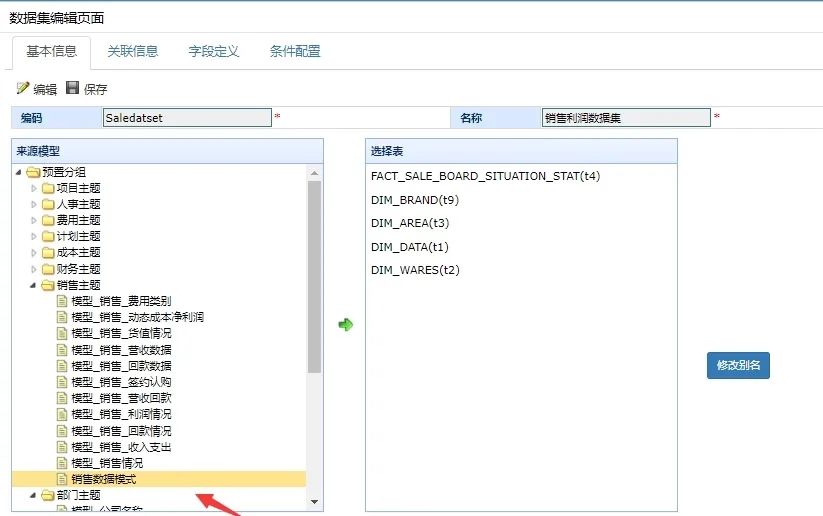Click the tree scrollbar down arrow

coord(314,502)
